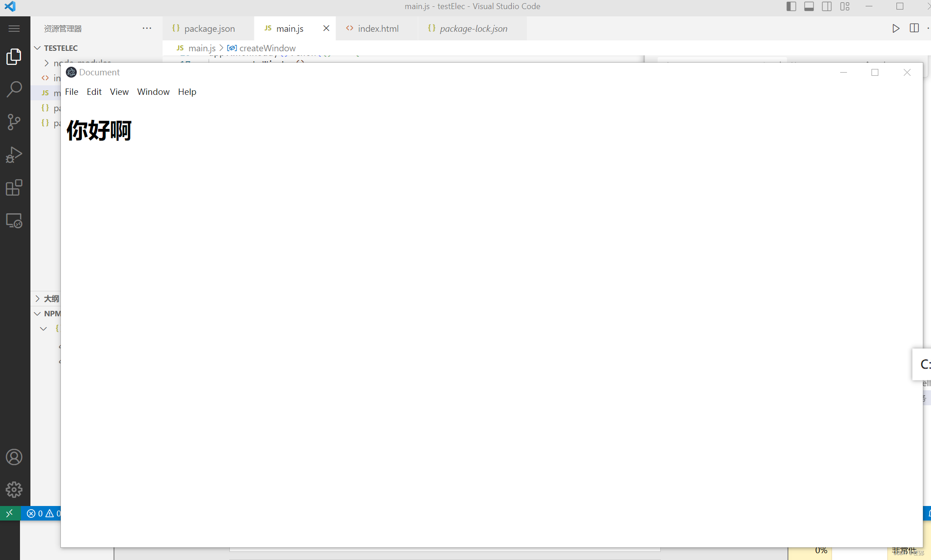Open the Explorer view in activity bar
931x560 pixels.
pos(14,57)
